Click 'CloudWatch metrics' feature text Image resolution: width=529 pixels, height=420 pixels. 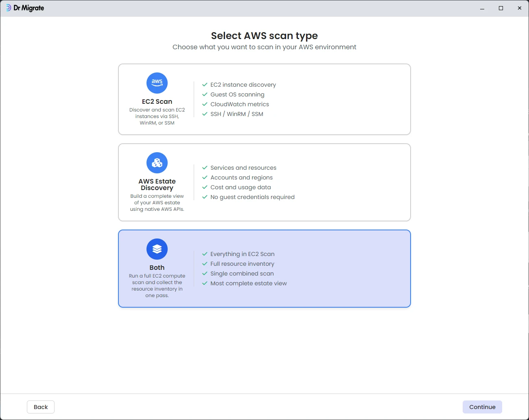[240, 104]
